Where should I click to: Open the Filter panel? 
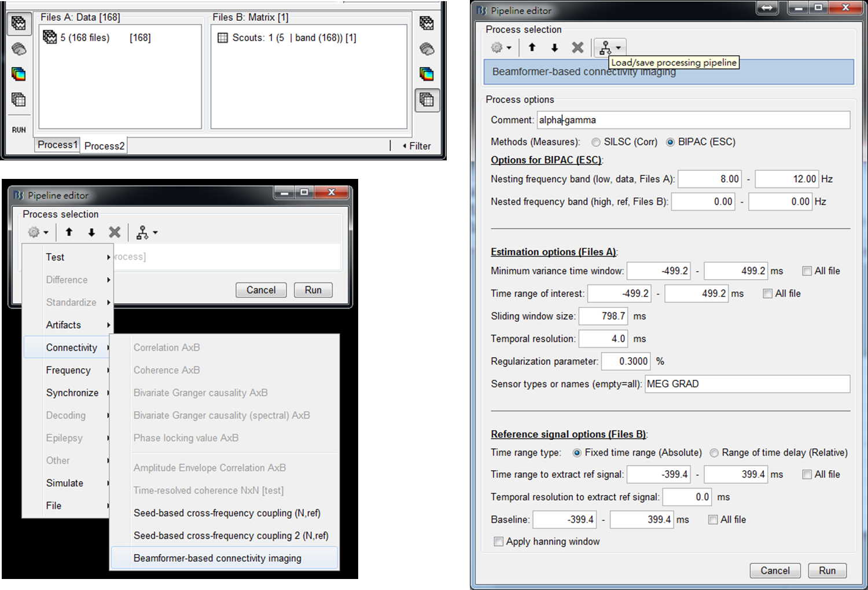click(x=417, y=146)
